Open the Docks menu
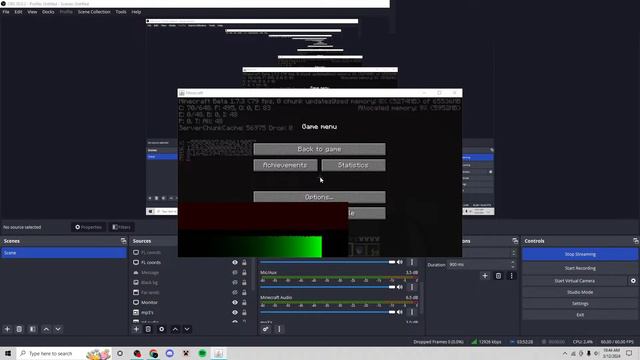 [x=48, y=12]
